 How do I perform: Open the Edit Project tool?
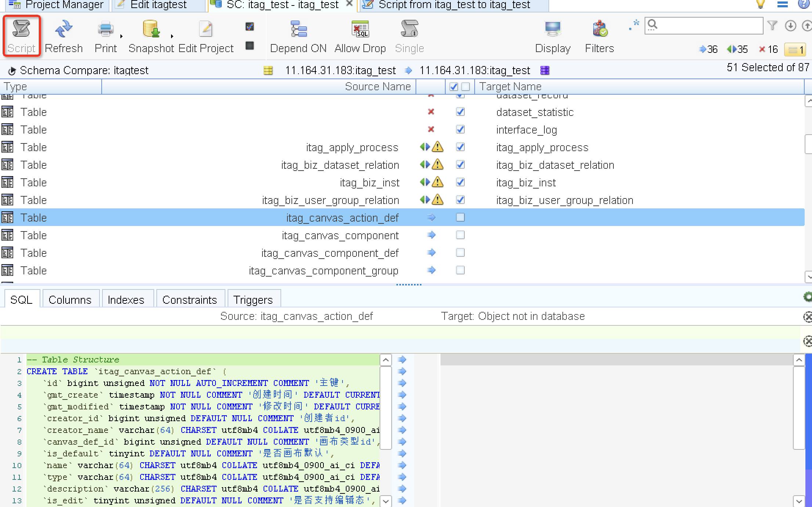[206, 29]
